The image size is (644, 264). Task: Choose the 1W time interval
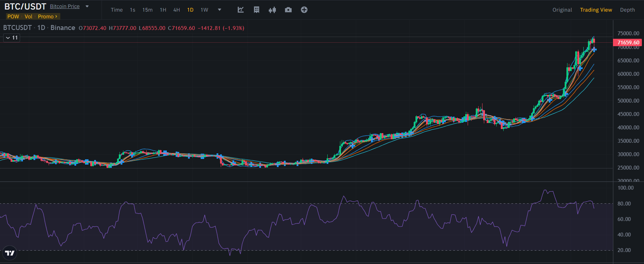tap(205, 10)
